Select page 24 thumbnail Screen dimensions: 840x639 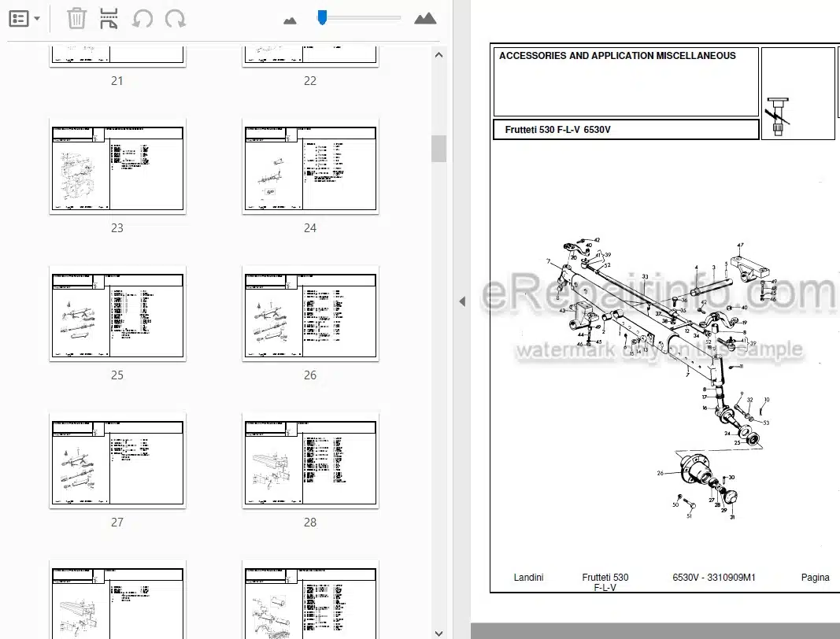[x=310, y=167]
